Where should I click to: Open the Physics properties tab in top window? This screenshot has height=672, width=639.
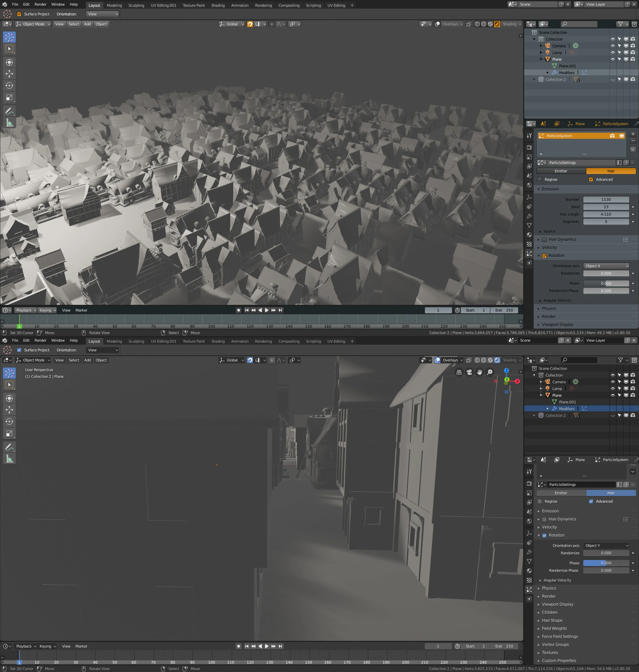click(x=529, y=263)
